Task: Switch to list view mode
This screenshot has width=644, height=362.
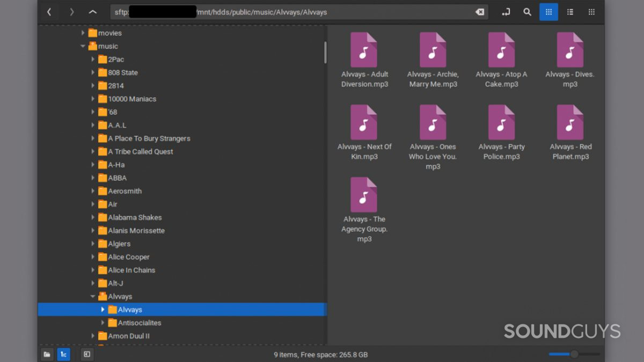Action: click(x=570, y=12)
